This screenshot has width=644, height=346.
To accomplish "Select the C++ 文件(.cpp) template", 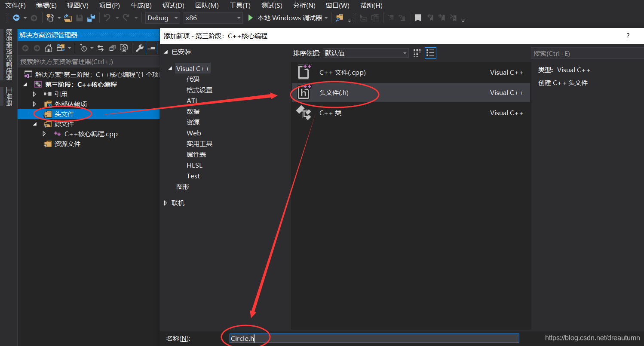I will (x=411, y=73).
